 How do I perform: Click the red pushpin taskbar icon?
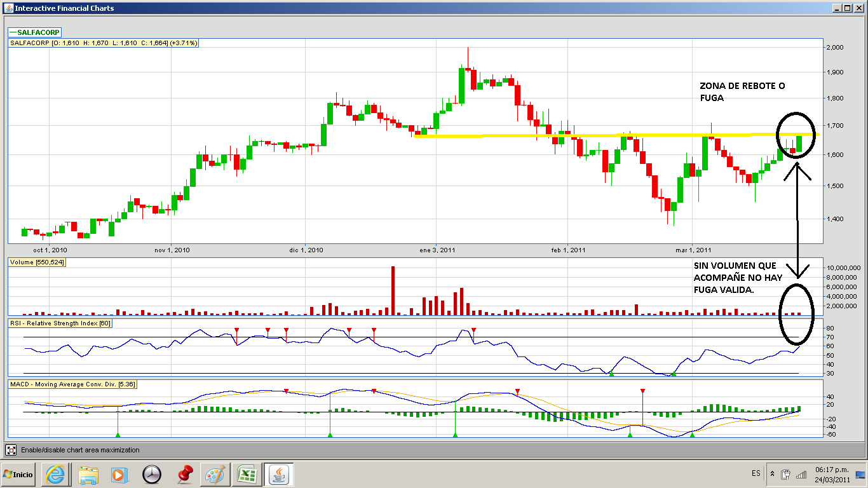pyautogui.click(x=184, y=474)
